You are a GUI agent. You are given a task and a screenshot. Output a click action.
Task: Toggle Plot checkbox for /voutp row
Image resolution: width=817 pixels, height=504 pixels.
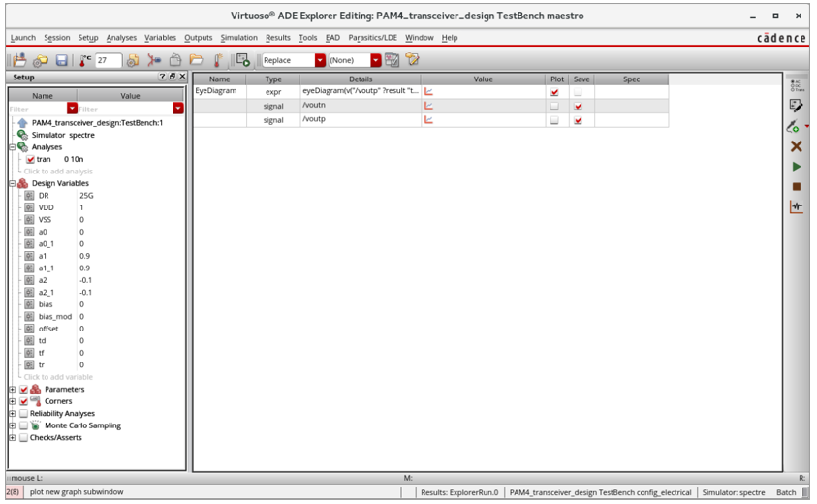click(554, 120)
